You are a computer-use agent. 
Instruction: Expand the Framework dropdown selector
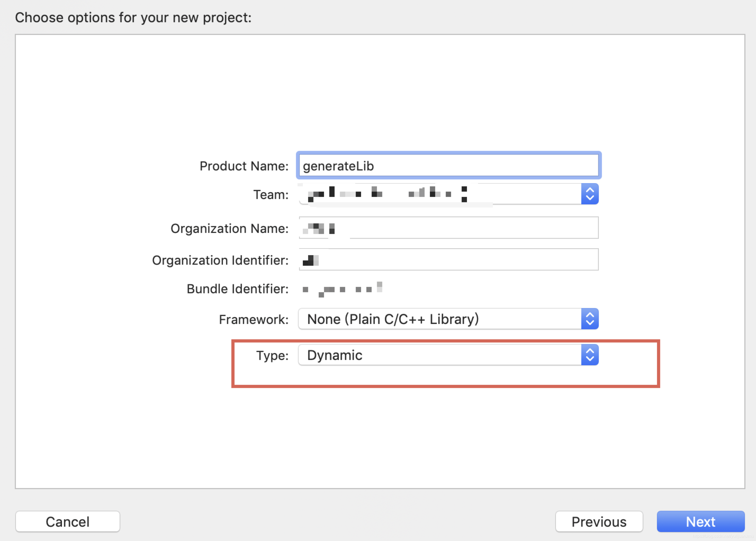coord(590,319)
